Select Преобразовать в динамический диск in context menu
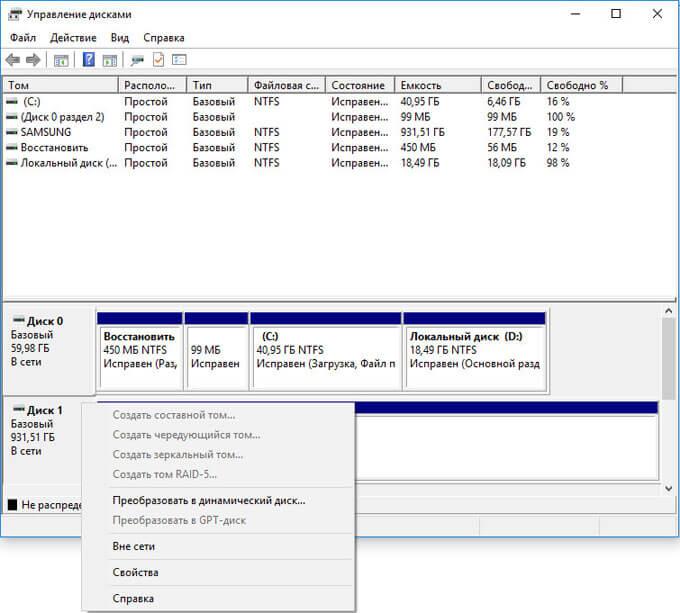 pyautogui.click(x=209, y=500)
